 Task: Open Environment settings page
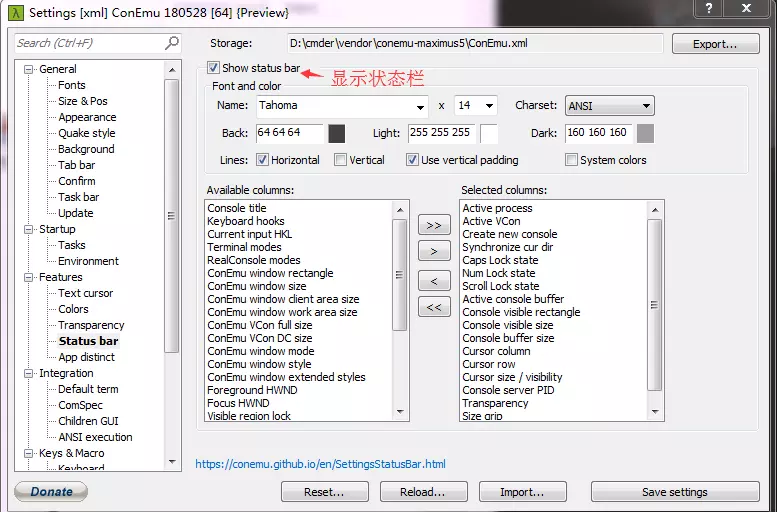[88, 261]
